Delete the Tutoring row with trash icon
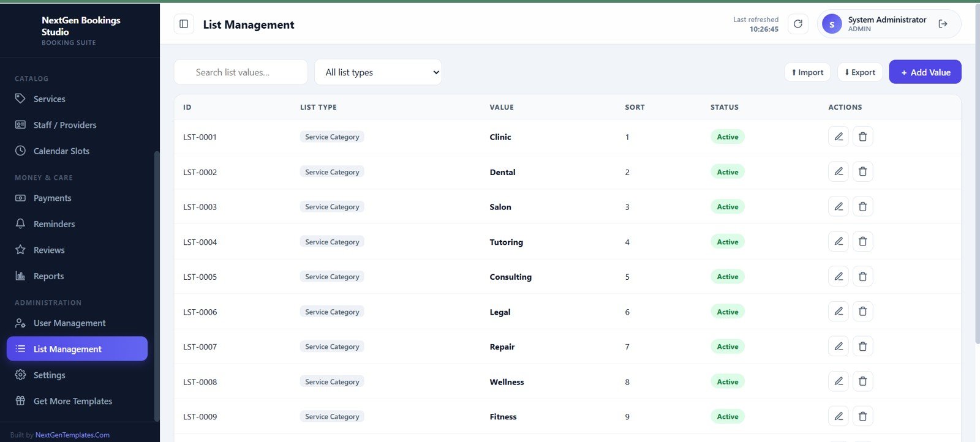Image resolution: width=980 pixels, height=442 pixels. point(862,241)
